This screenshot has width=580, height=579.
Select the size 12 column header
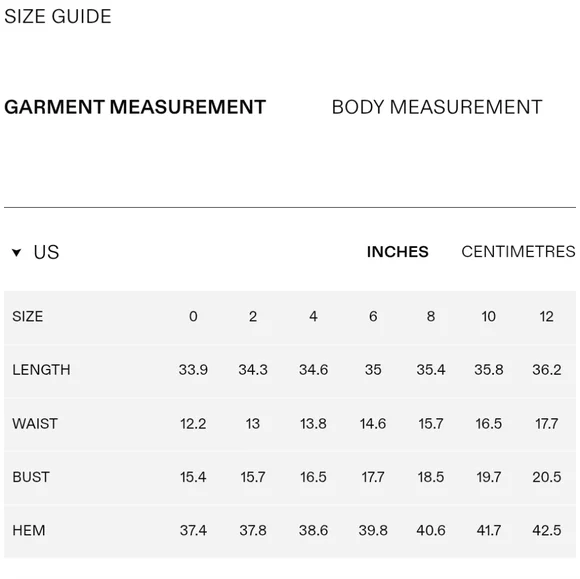(x=547, y=317)
